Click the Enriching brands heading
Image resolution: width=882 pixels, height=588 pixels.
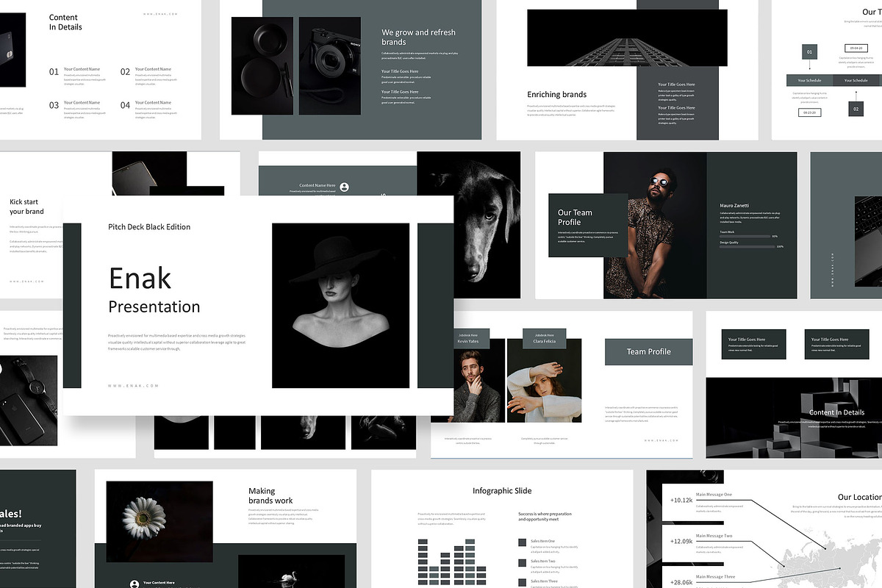(x=557, y=94)
